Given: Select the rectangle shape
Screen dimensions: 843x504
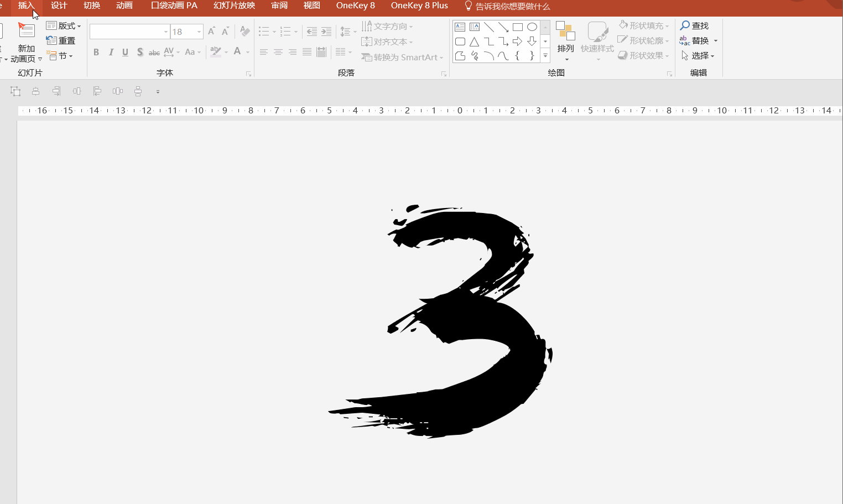Looking at the screenshot, I should pos(518,27).
